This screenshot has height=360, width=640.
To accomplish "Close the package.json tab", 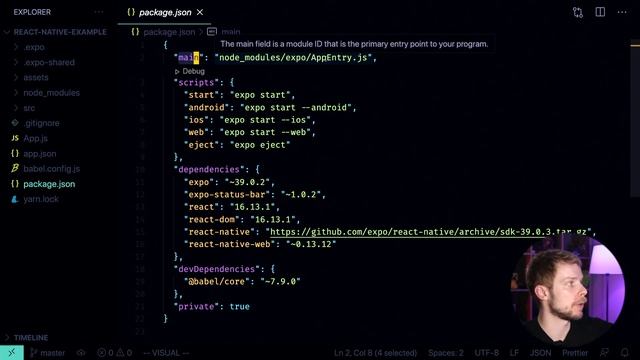I will [200, 13].
